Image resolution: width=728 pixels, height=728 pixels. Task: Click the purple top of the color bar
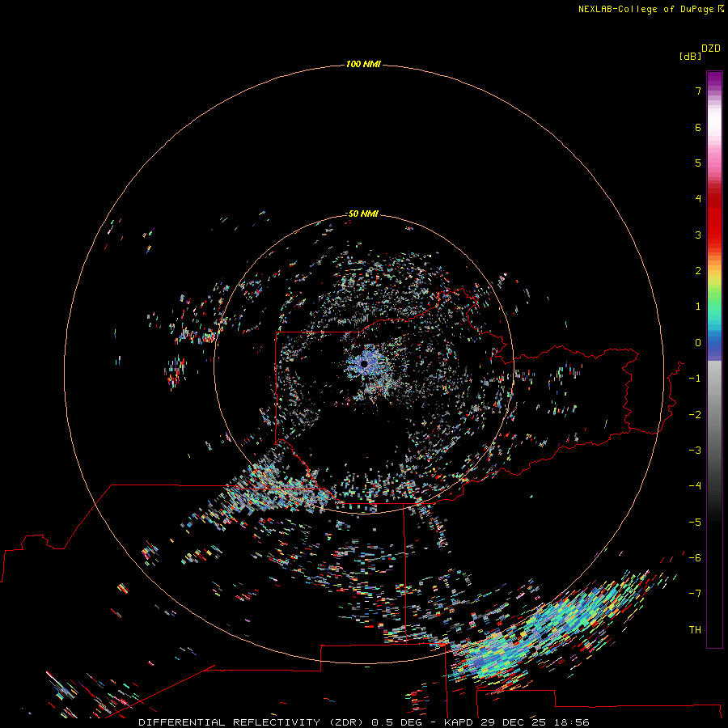click(714, 79)
